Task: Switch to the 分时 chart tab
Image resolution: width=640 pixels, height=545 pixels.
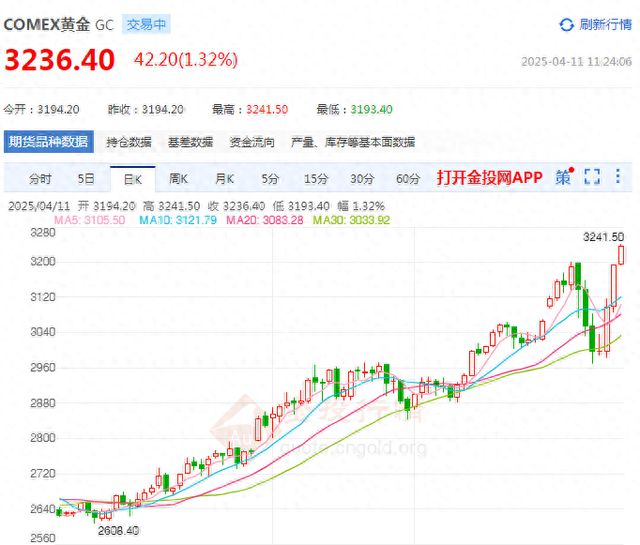Action: point(40,179)
